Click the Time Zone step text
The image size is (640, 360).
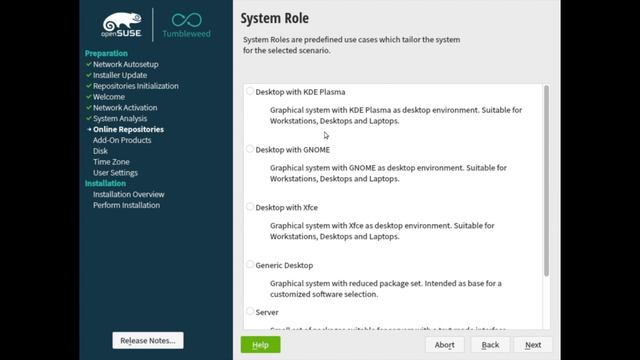tap(111, 162)
